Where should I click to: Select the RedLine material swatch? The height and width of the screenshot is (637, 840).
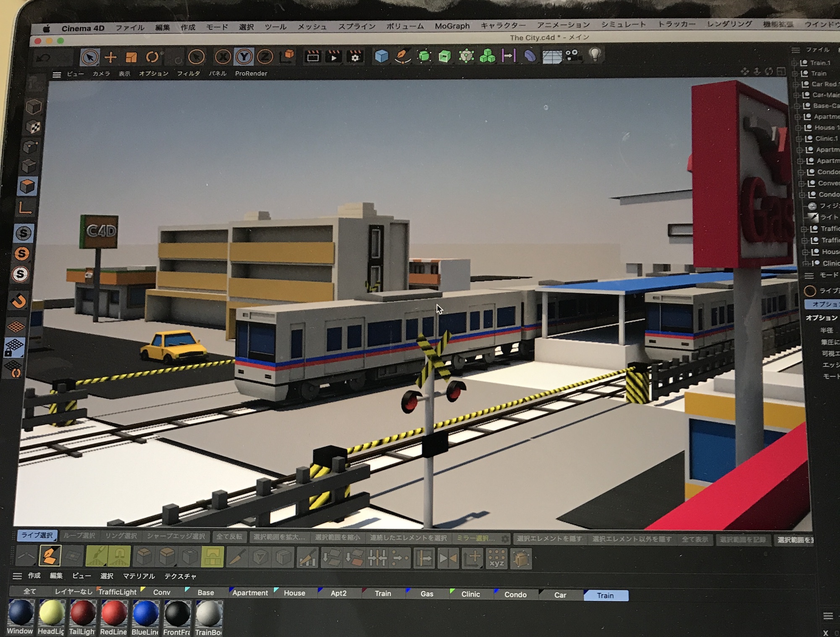[x=114, y=613]
